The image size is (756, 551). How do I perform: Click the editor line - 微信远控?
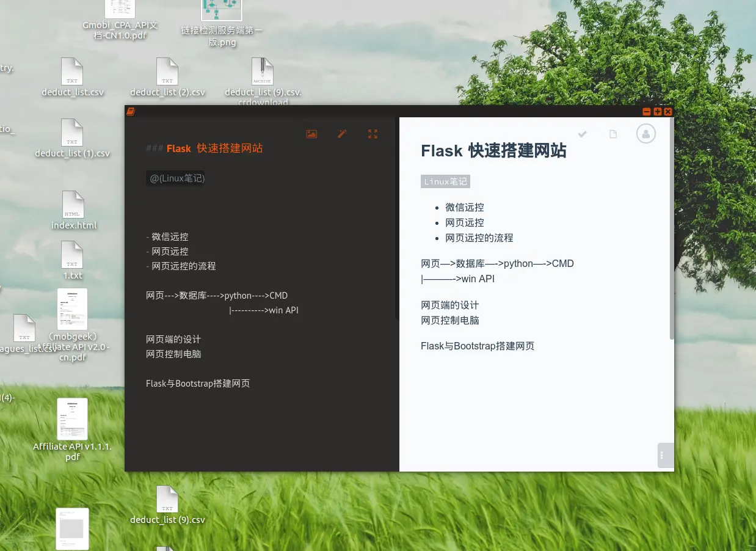(x=167, y=237)
